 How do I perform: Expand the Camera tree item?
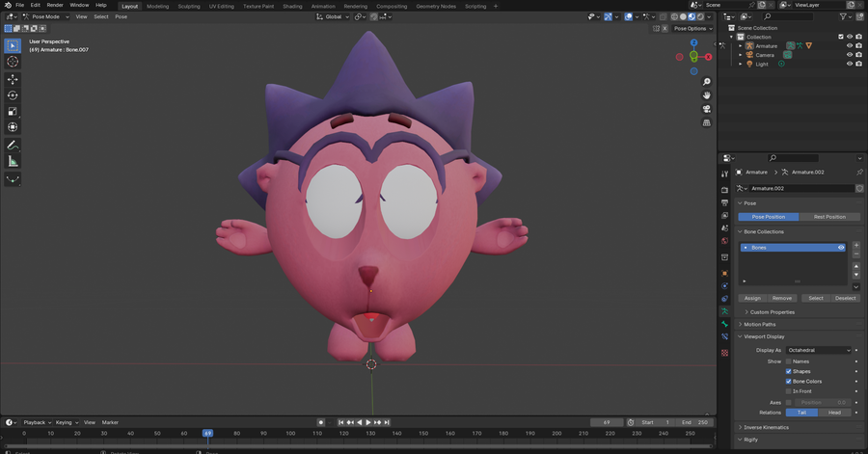click(x=740, y=55)
